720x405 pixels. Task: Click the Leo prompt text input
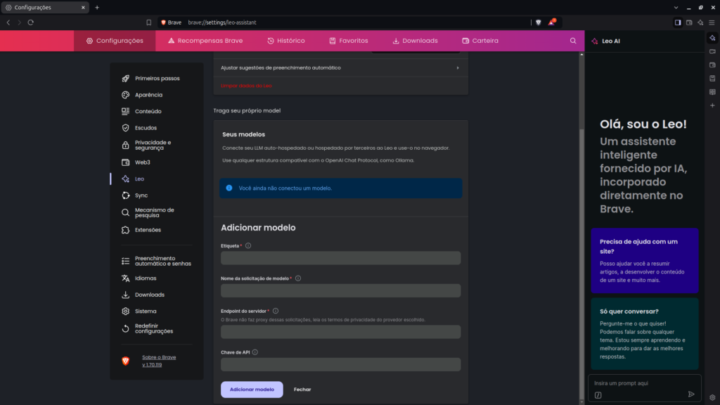tap(638, 383)
